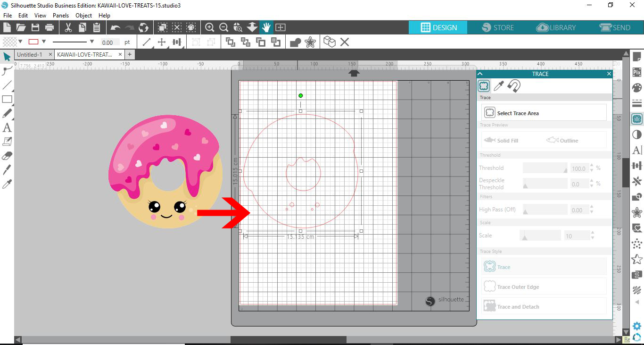Select the Eyedropper tool in left toolbar

(x=7, y=184)
